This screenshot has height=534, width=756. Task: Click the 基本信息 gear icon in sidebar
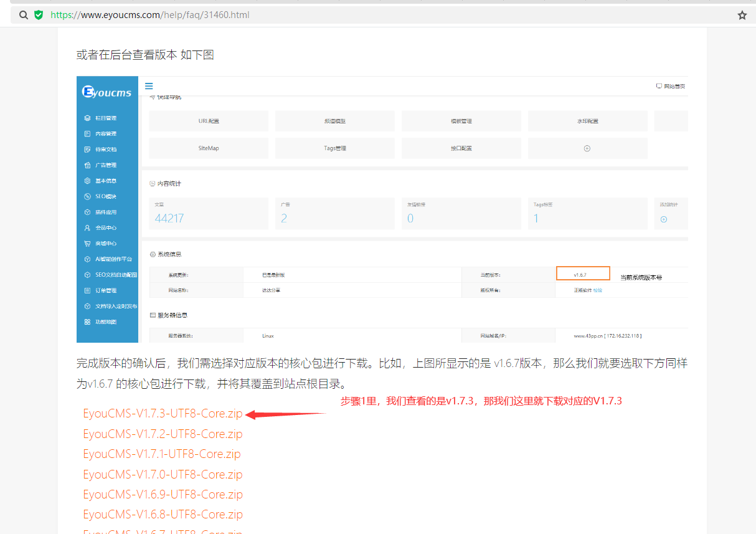[88, 181]
